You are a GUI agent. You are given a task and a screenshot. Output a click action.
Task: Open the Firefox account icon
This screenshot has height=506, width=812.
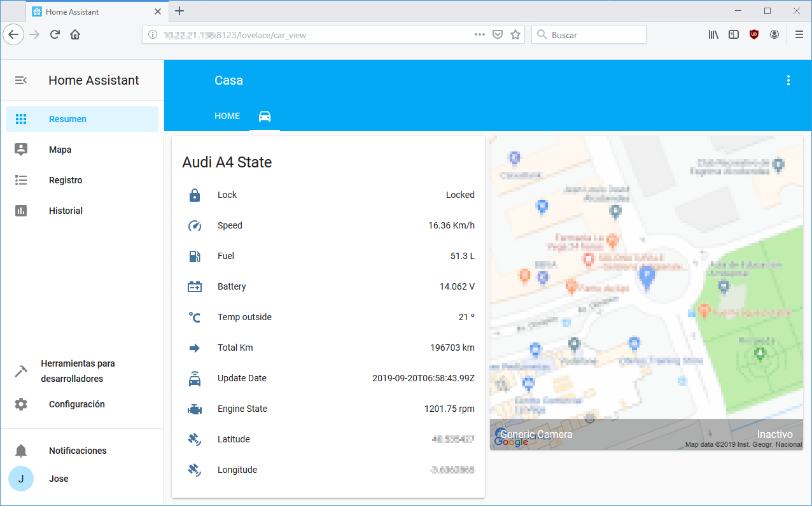774,34
